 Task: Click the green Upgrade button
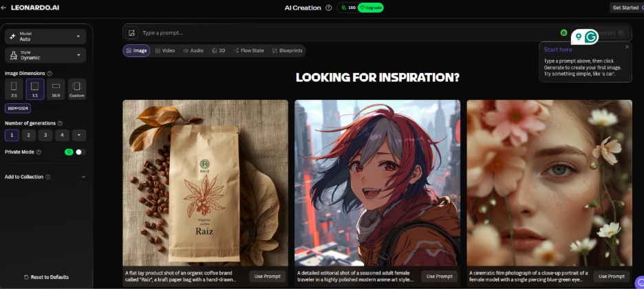370,8
